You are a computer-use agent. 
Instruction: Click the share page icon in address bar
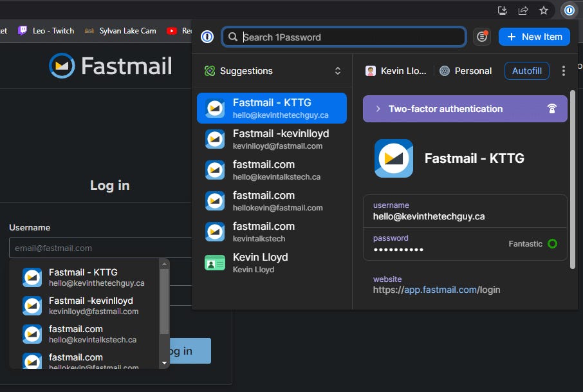[523, 10]
